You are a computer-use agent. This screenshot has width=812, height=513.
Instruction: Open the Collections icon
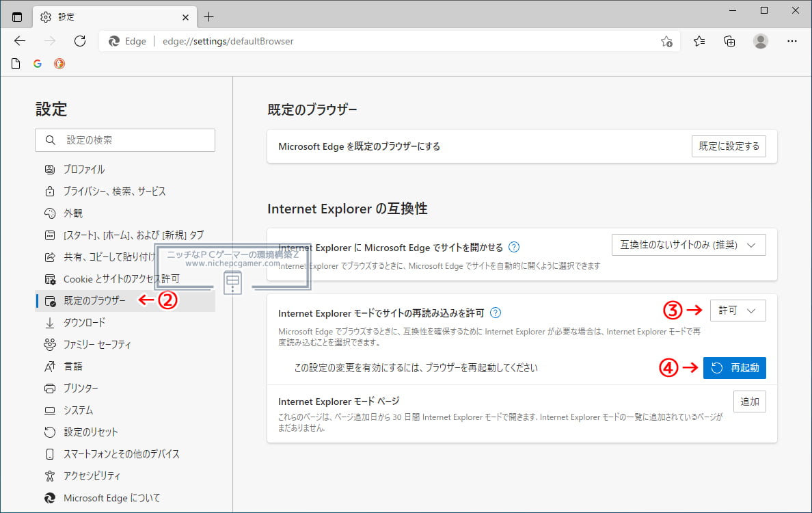(729, 41)
